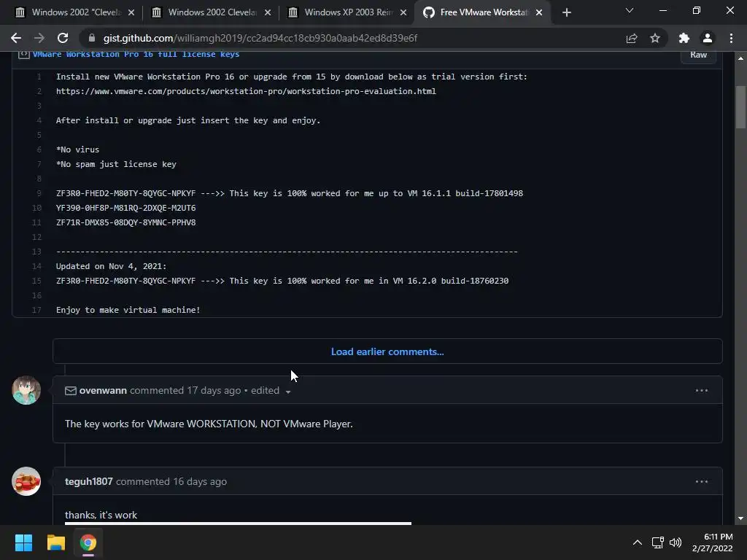Screen dimensions: 747x560
Task: Click the vertical scrollbar thumb
Action: 740,107
